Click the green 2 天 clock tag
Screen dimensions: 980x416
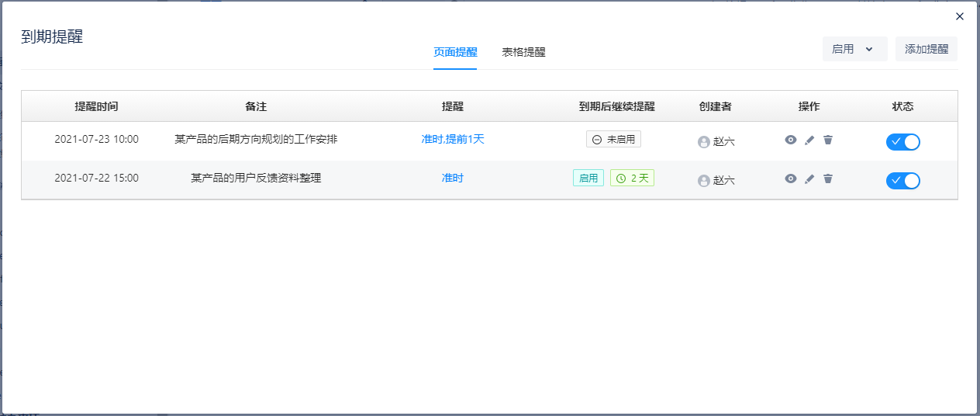point(633,179)
